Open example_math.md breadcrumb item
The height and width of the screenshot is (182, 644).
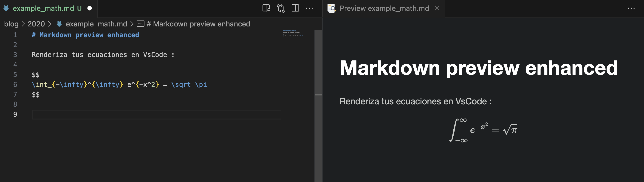click(96, 24)
